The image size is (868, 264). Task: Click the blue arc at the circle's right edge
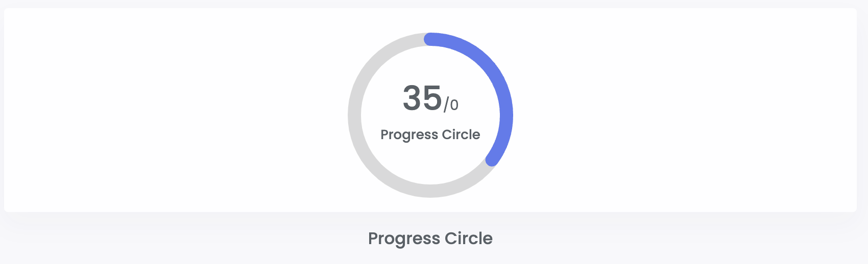click(507, 115)
